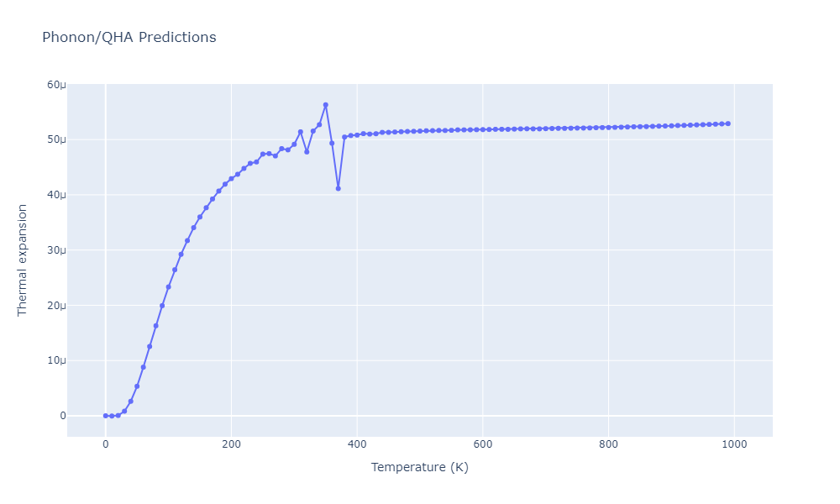Screen dimensions: 840x504
Task: Click the 600 x-axis tick label
Action: click(x=482, y=444)
